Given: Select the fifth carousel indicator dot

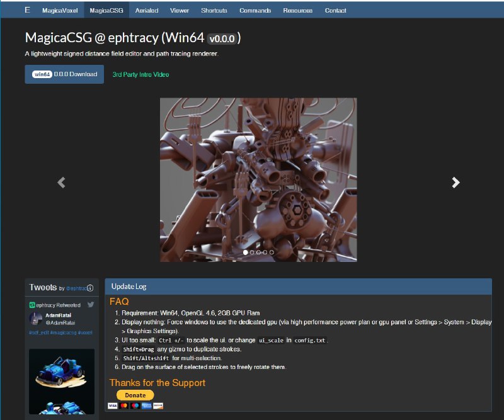Looking at the screenshot, I should point(272,253).
